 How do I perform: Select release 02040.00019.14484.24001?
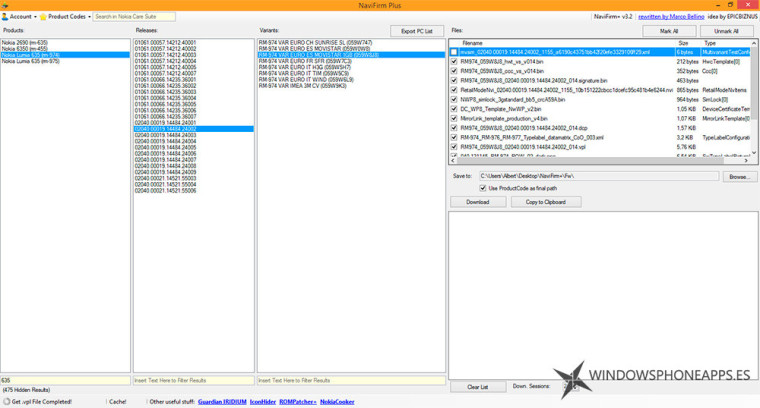click(x=193, y=123)
